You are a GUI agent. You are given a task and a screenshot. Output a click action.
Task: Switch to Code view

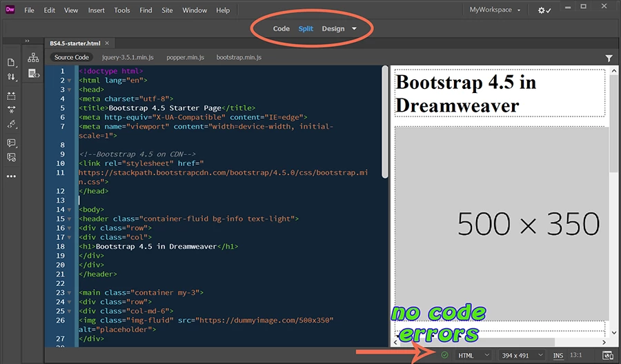(282, 28)
